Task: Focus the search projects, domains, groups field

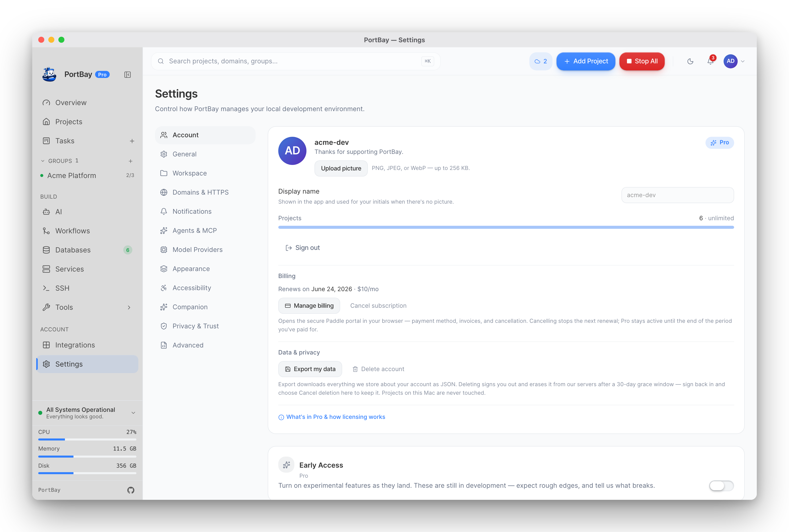Action: tap(296, 61)
